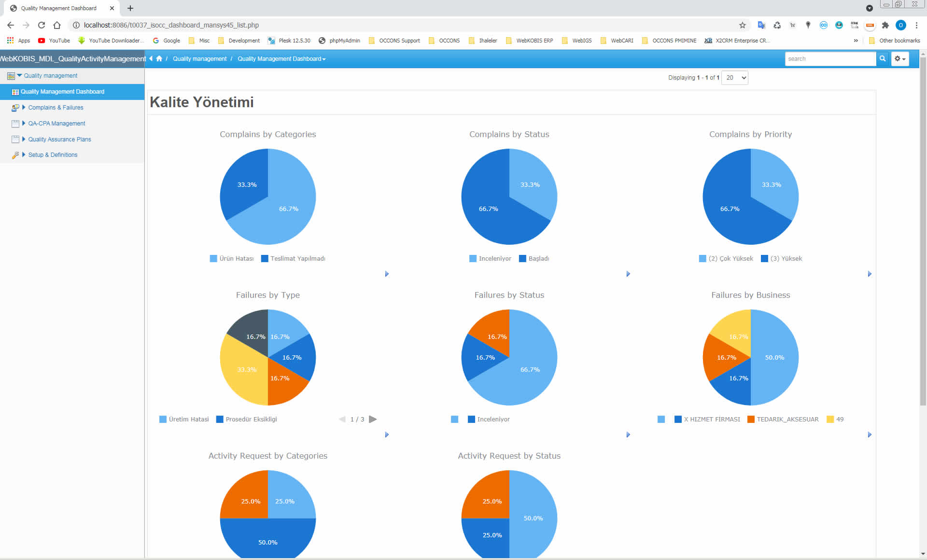Image resolution: width=927 pixels, height=560 pixels.
Task: Toggle (2) Çok Yüksek legend entry
Action: point(726,259)
